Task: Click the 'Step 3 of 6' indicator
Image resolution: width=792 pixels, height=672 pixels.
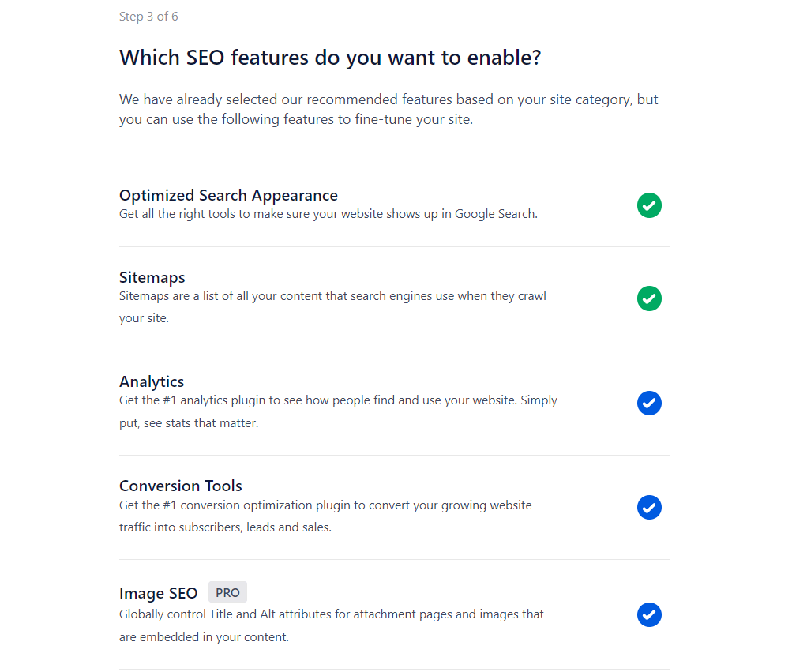Action: (x=149, y=17)
